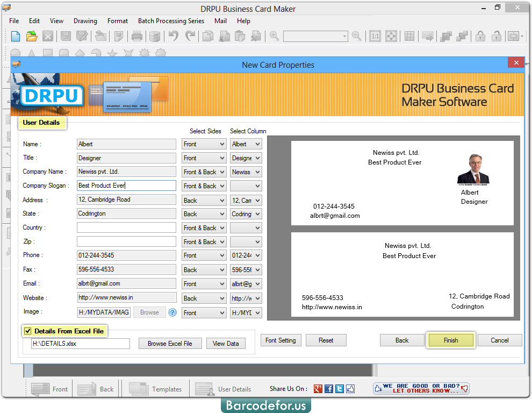Open Zip row Select Sides dropdown
This screenshot has width=532, height=413.
click(204, 242)
